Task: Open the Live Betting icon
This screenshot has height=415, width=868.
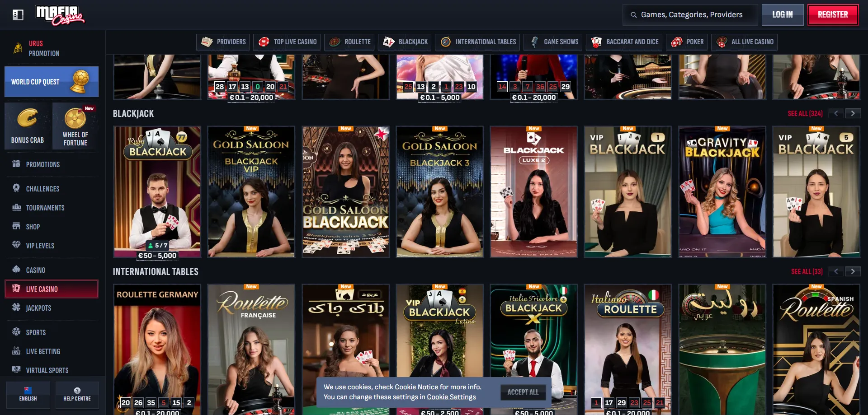Action: [x=16, y=351]
